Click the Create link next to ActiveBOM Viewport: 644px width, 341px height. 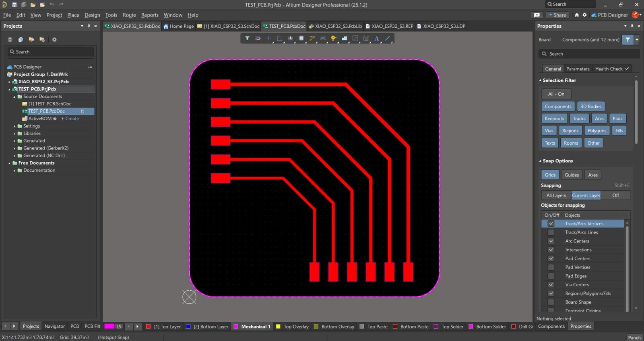tap(70, 119)
